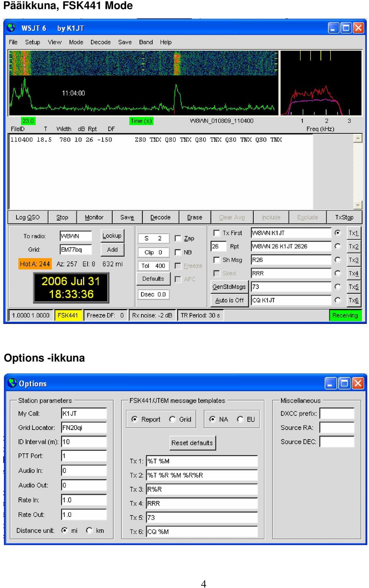Toggle the NB checkbox
The image size is (369, 588).
[x=178, y=252]
